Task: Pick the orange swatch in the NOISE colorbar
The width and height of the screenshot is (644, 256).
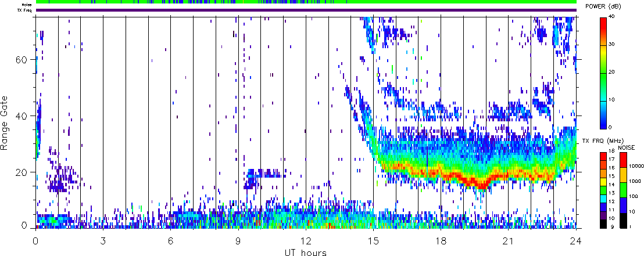Action: [623, 175]
